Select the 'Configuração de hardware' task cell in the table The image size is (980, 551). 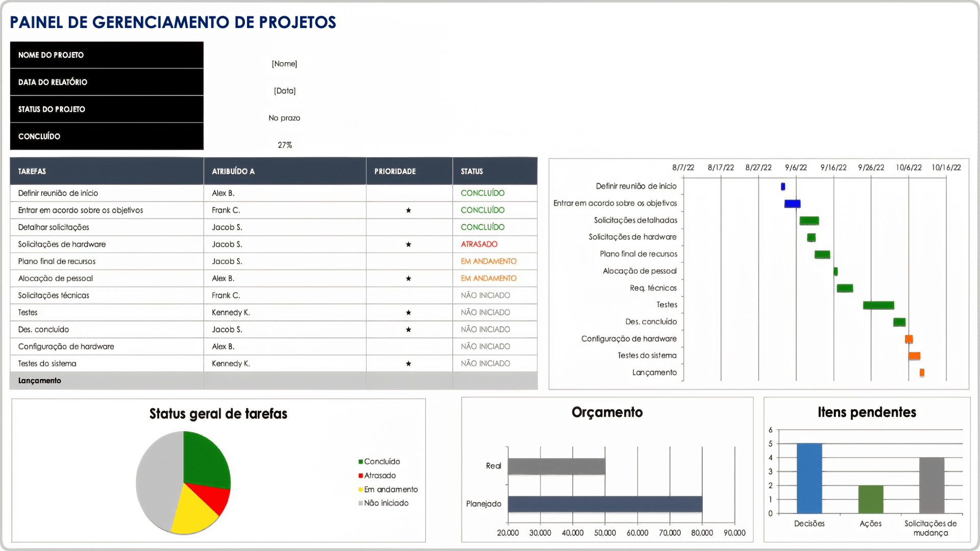coord(107,346)
